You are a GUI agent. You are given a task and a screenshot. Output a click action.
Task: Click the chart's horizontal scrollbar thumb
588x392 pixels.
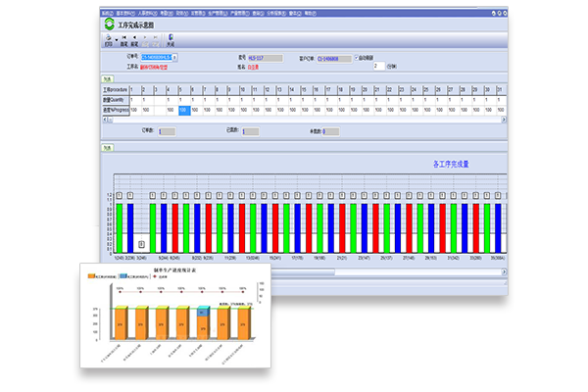(x=303, y=272)
